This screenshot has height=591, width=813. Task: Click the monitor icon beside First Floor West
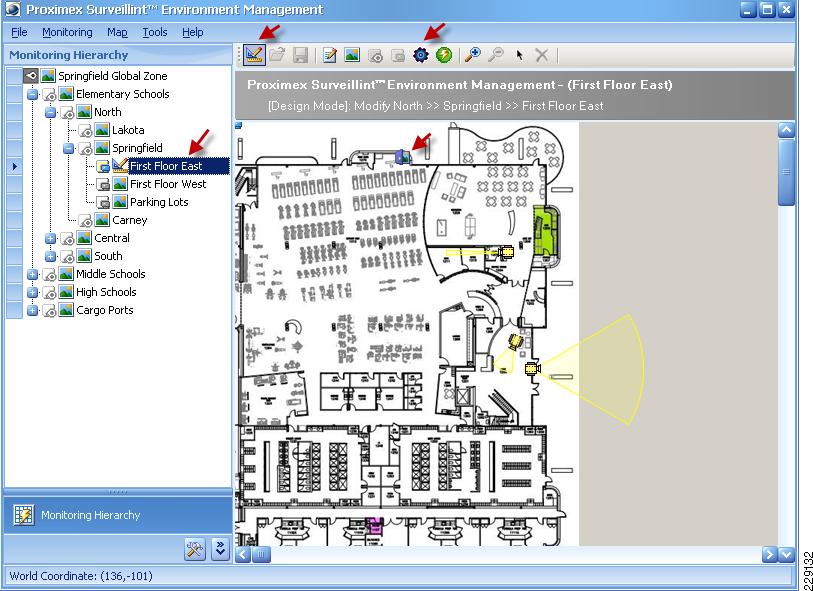tap(103, 184)
